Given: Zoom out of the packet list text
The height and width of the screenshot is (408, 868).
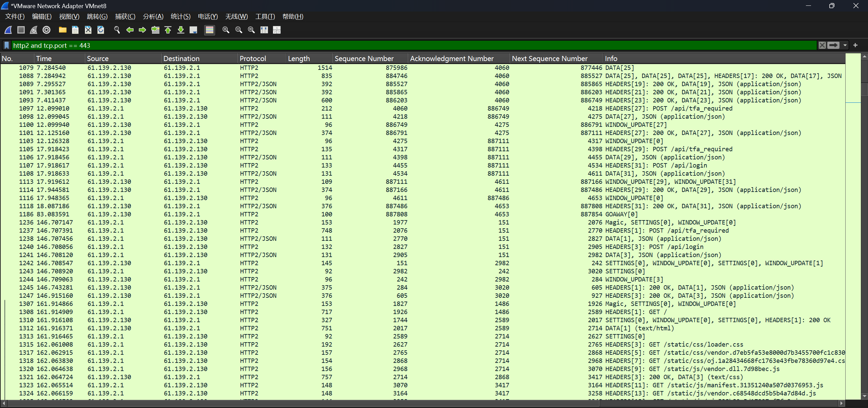Looking at the screenshot, I should (239, 30).
